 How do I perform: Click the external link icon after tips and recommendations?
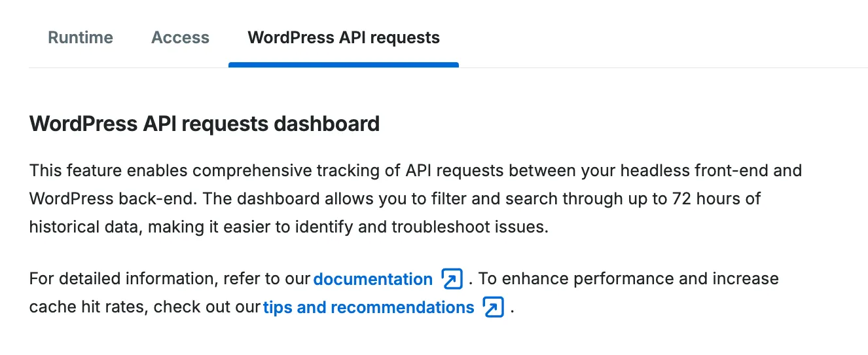tap(493, 307)
